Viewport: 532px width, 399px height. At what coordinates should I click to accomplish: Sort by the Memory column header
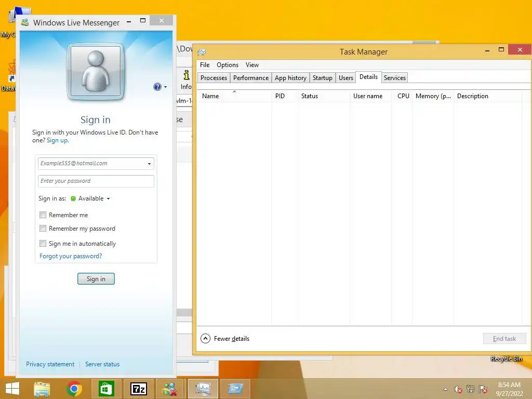click(x=433, y=96)
